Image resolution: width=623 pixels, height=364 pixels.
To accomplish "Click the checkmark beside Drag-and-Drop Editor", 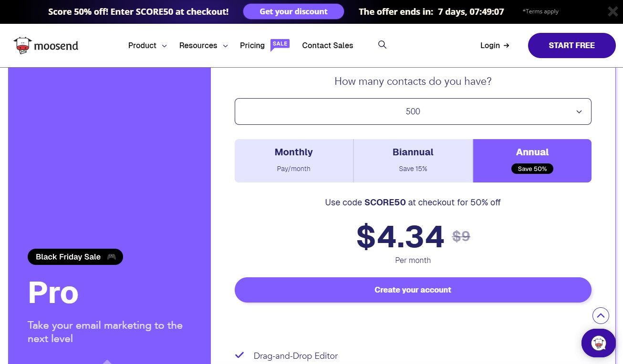I will [x=239, y=355].
